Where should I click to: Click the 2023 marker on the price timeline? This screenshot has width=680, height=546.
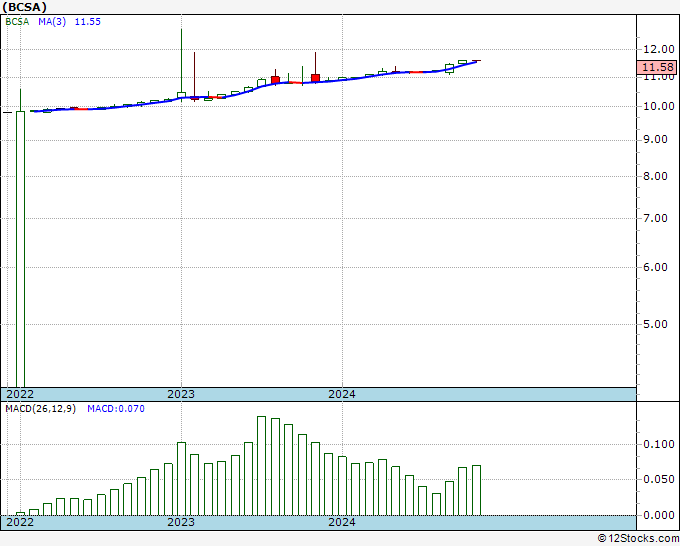[181, 394]
